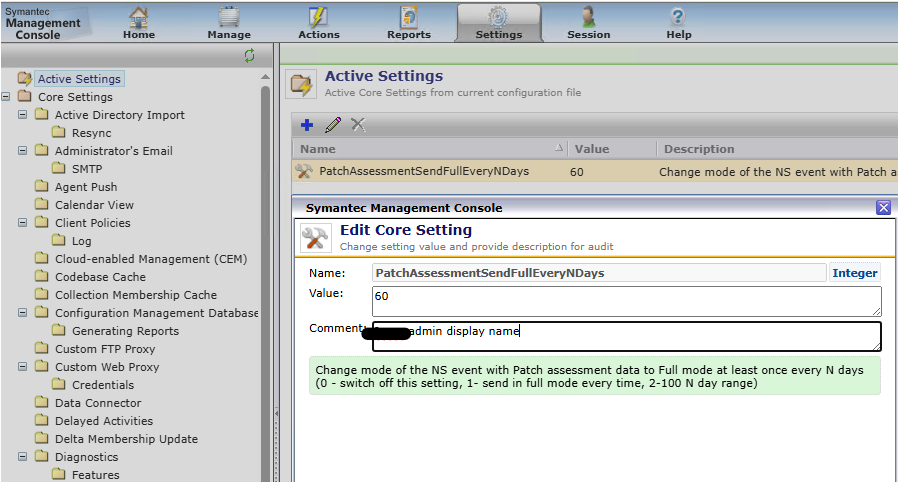This screenshot has width=898, height=482.
Task: Collapse the Core Settings node
Action: (6, 97)
